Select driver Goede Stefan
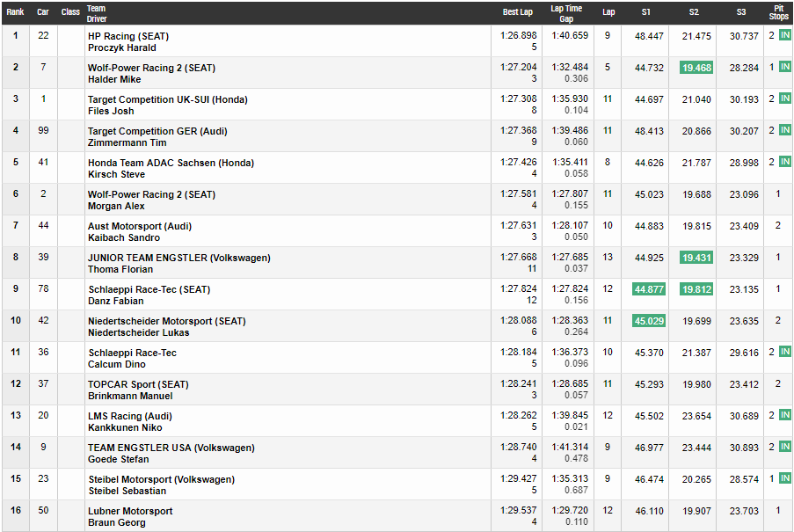Screen dimensions: 794x532 point(119,459)
